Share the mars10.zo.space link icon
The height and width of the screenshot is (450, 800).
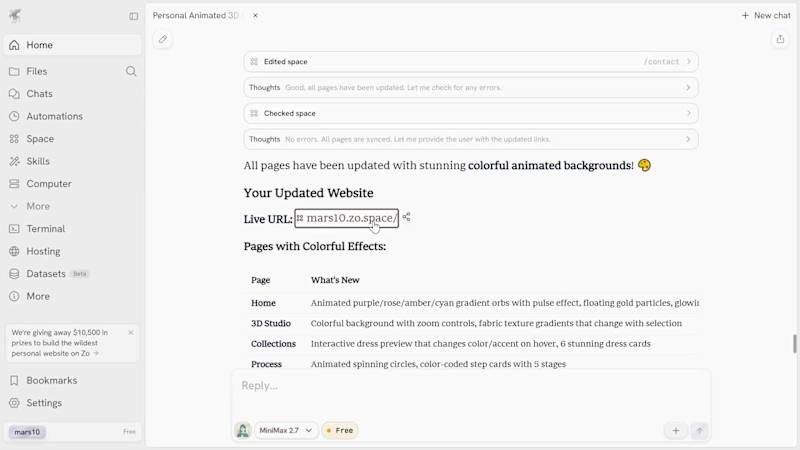(407, 217)
